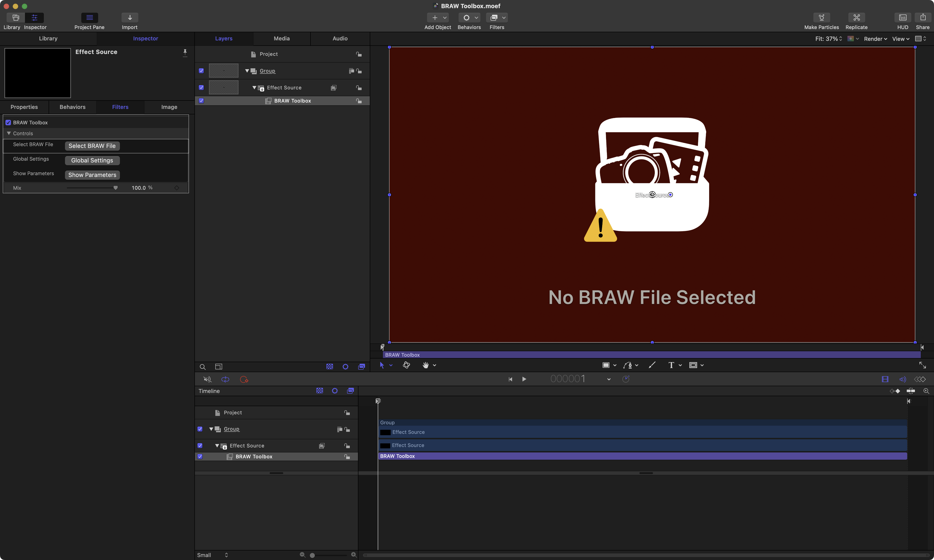Uncheck BRAW Toolbox filter in Inspector
The image size is (934, 560).
pos(8,123)
